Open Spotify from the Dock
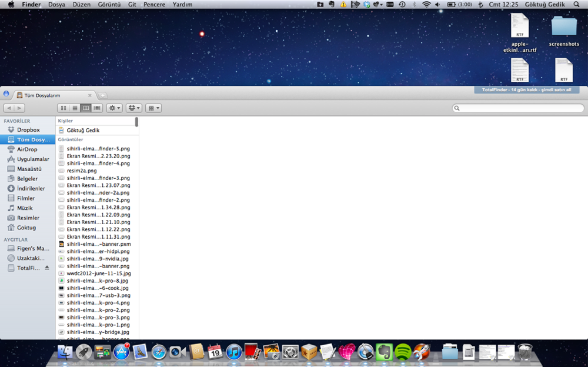The image size is (588, 367). [403, 352]
